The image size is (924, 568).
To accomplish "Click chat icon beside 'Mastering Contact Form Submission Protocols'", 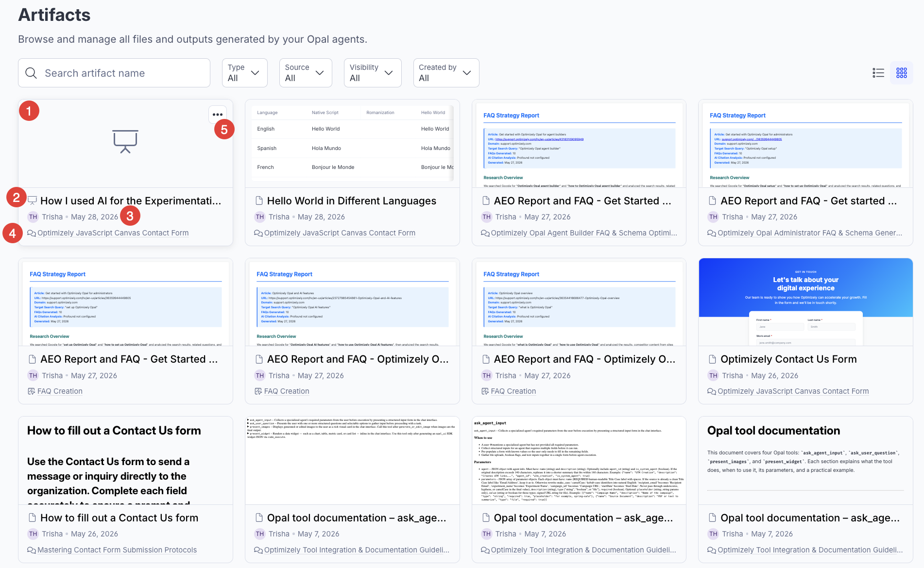I will click(32, 550).
